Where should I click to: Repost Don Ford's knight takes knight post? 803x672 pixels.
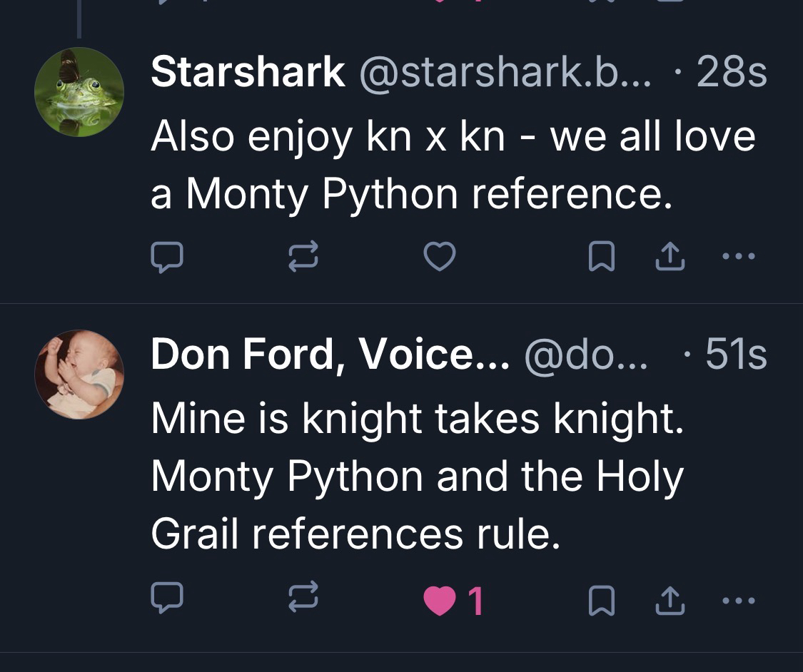[x=303, y=599]
